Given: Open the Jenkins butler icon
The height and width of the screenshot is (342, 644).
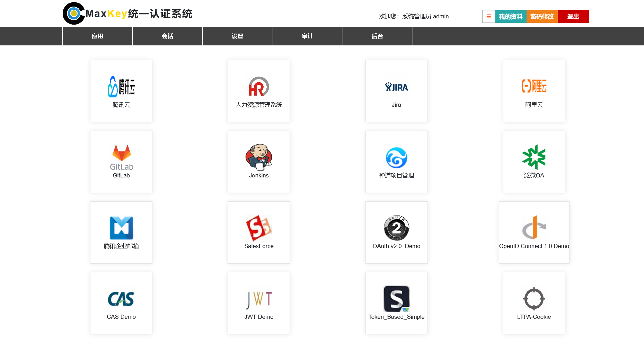Looking at the screenshot, I should click(x=259, y=157).
